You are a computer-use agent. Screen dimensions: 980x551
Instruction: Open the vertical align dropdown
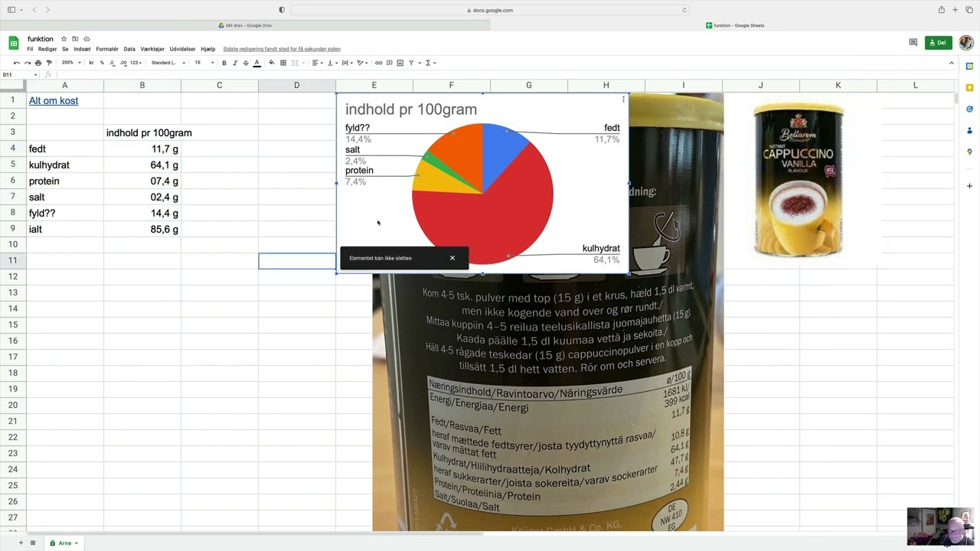[332, 63]
